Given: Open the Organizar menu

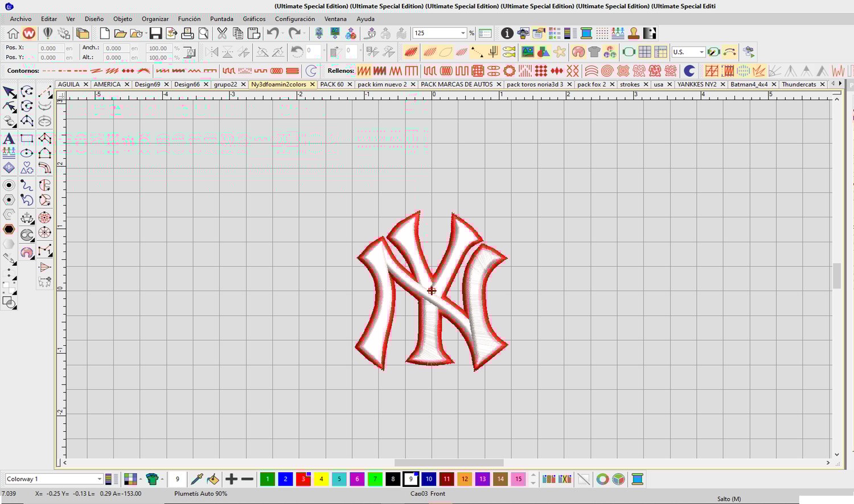Looking at the screenshot, I should (155, 19).
